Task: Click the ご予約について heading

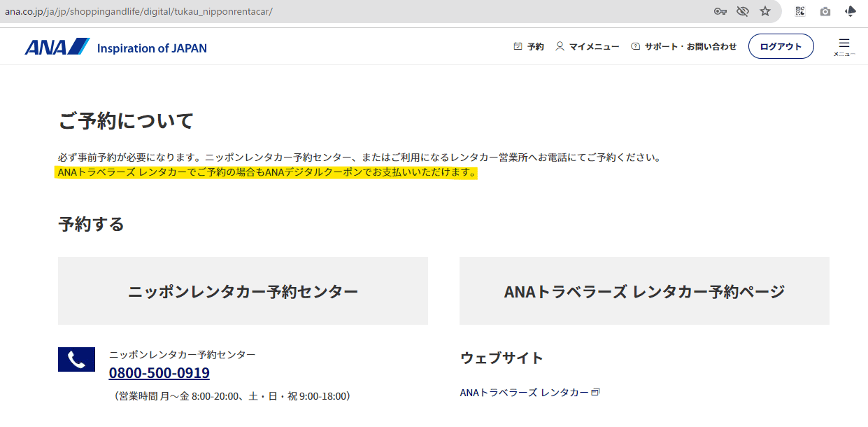Action: click(126, 121)
